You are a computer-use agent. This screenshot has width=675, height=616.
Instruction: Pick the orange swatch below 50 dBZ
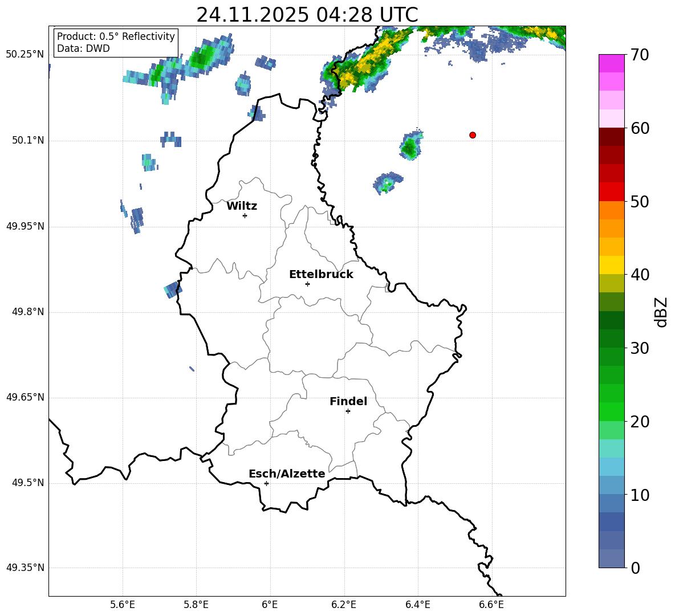(611, 210)
